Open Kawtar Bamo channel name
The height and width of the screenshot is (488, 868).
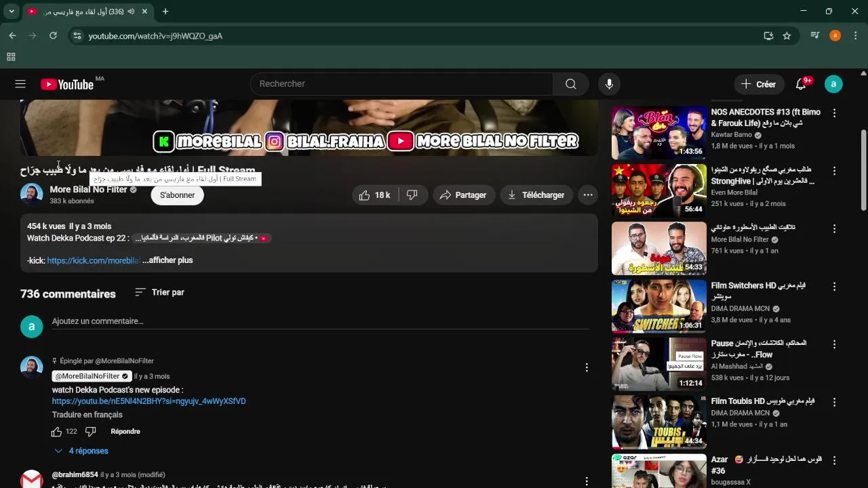point(732,135)
